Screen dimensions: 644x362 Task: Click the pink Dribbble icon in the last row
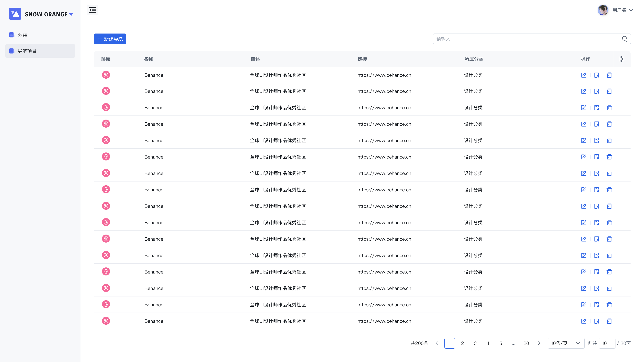[x=106, y=321]
